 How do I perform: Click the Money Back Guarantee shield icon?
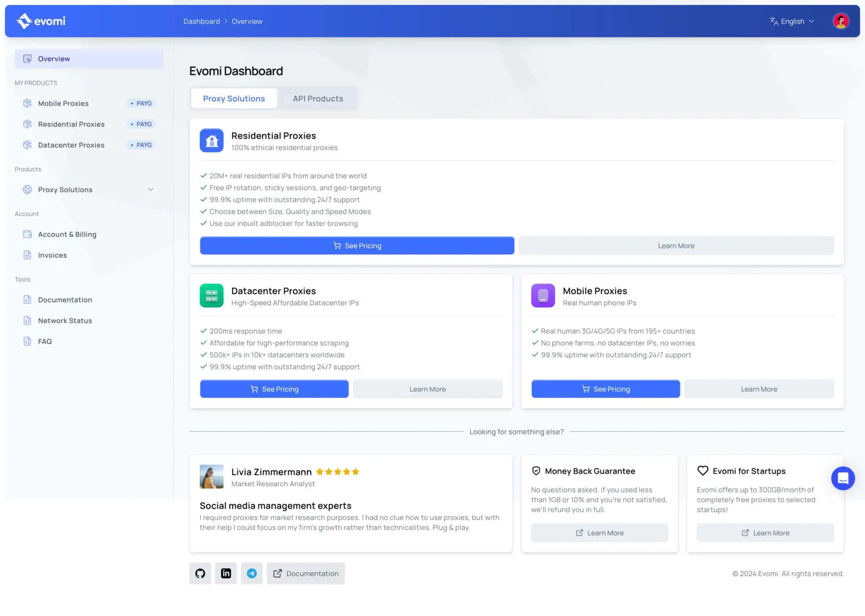tap(536, 471)
